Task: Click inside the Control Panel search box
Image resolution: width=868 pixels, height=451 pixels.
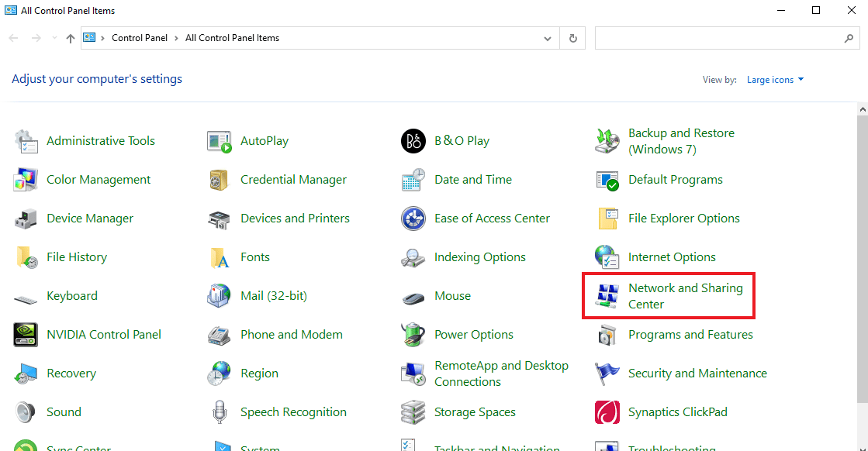Action: point(718,38)
